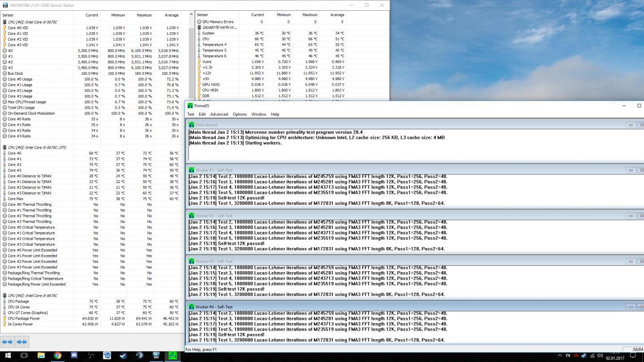Select the Package/Ring Power Limit Exceeded row
The width and height of the screenshot is (644, 362).
point(91,284)
